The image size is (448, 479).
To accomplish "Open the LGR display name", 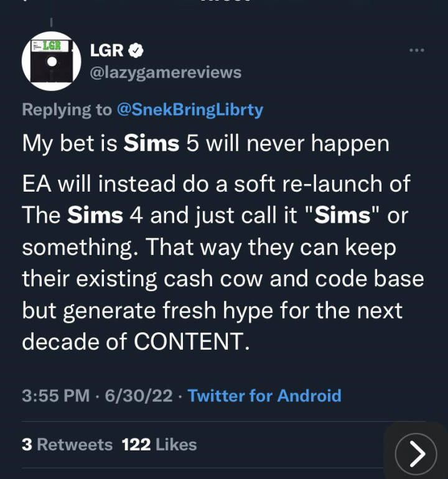I will pyautogui.click(x=106, y=50).
